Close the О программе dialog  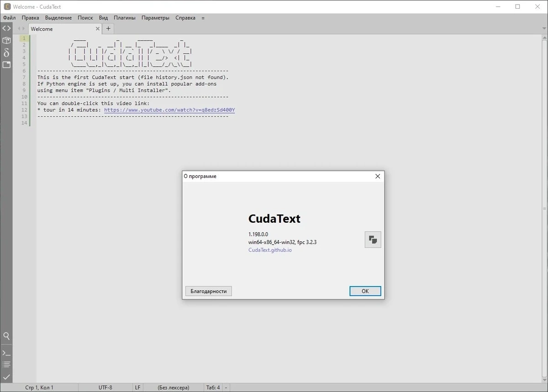click(x=377, y=176)
